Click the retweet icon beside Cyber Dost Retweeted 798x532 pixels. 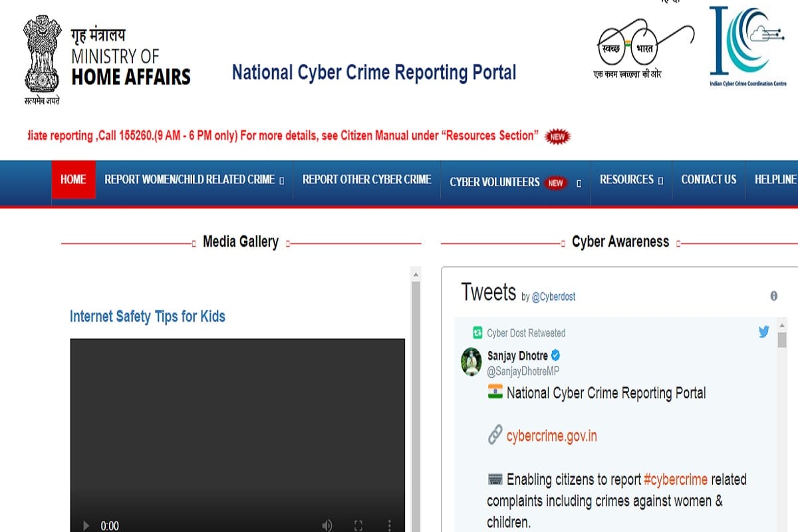[x=477, y=332]
